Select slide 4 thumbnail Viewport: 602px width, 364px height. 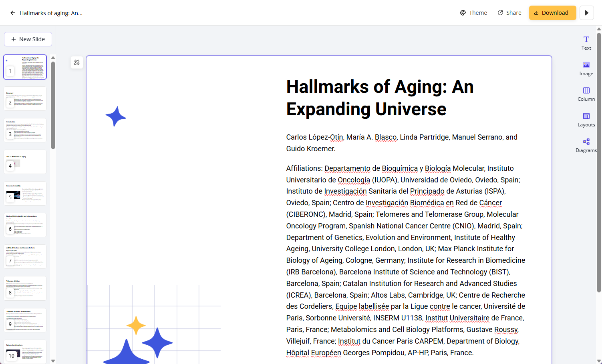25,162
